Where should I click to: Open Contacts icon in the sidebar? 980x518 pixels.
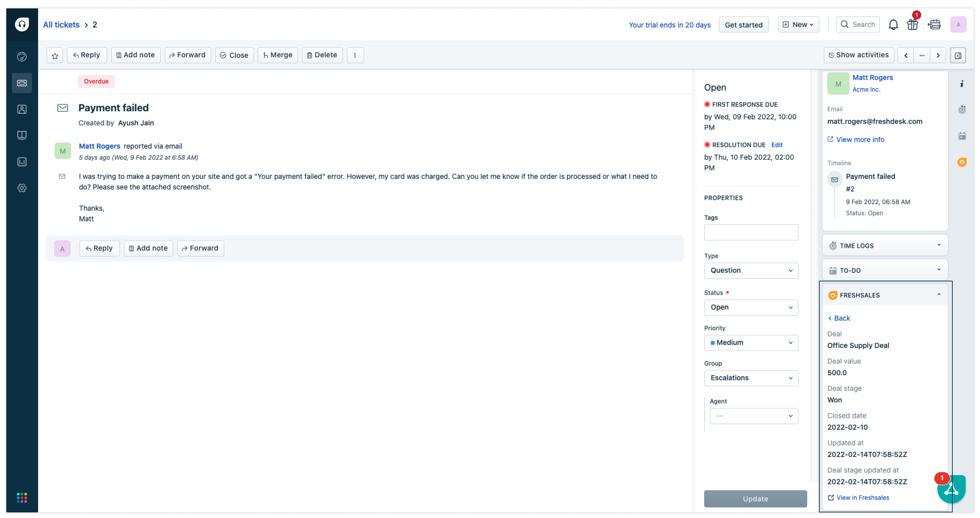coord(22,109)
